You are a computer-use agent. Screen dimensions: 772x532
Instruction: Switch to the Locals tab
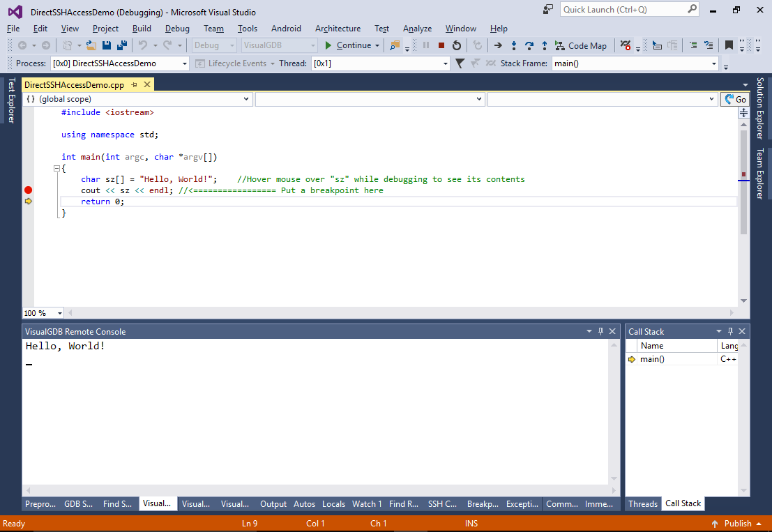[x=333, y=503]
